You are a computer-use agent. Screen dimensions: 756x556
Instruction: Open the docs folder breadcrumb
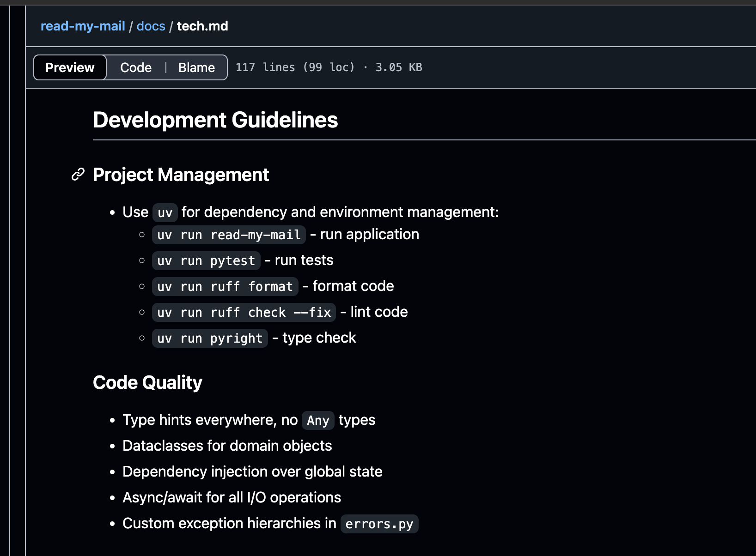point(151,26)
